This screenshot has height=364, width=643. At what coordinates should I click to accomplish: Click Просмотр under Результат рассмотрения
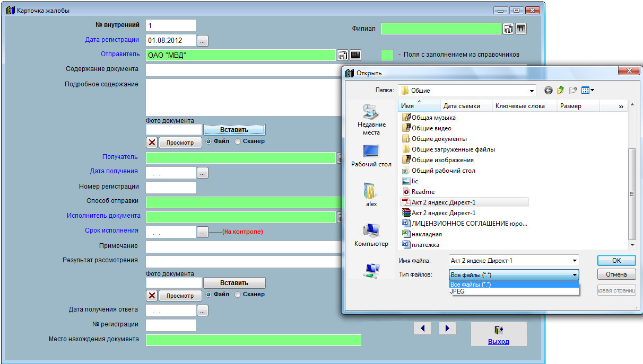point(180,296)
